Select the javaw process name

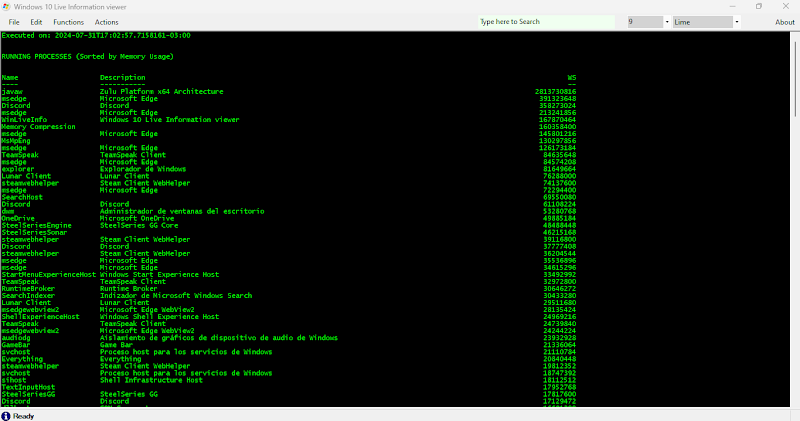click(x=12, y=92)
